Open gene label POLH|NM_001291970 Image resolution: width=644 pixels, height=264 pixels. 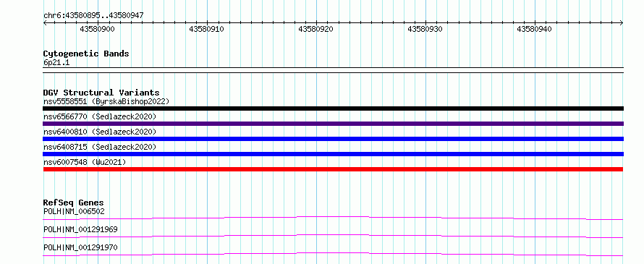click(x=80, y=247)
